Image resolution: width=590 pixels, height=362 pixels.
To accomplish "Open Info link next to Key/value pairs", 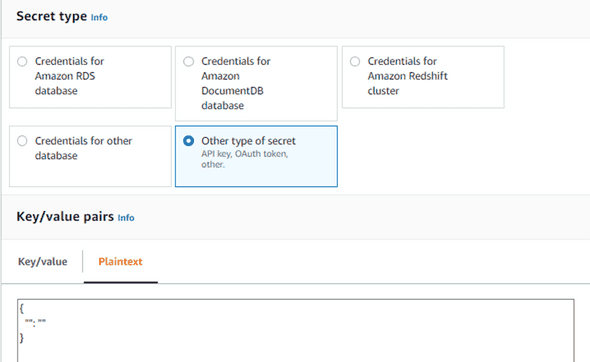I will (x=126, y=218).
